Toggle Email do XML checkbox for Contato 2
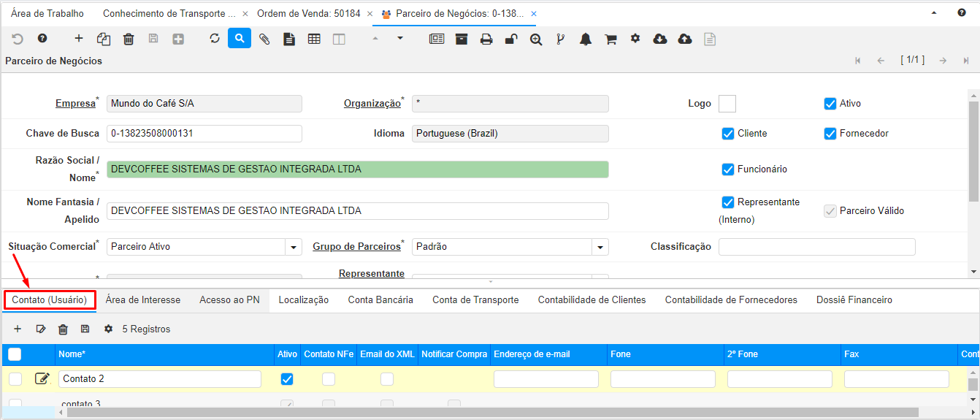The width and height of the screenshot is (980, 420). (x=387, y=379)
